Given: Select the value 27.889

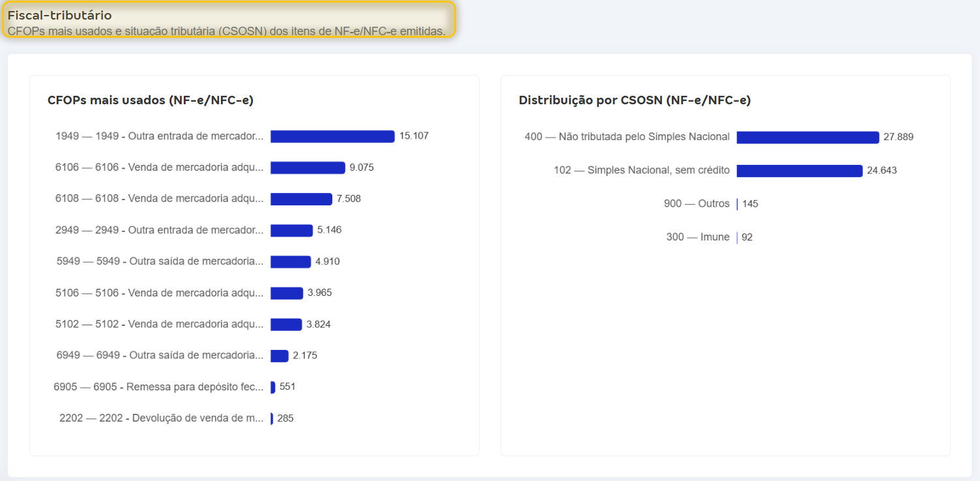Looking at the screenshot, I should (899, 137).
